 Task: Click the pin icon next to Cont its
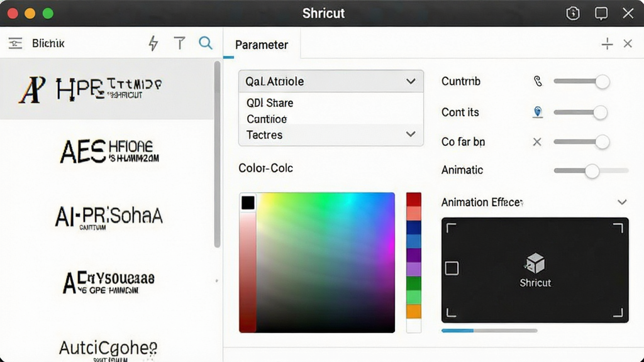[538, 112]
